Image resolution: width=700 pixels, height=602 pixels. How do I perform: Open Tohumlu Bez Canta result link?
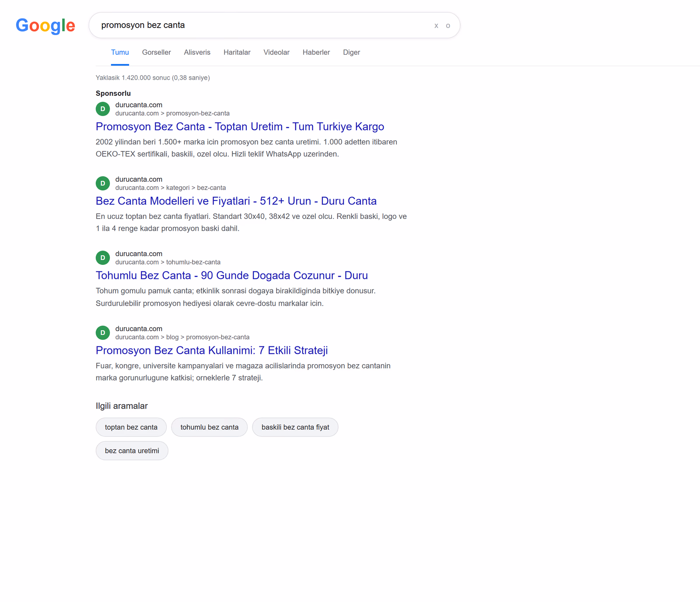coord(232,275)
